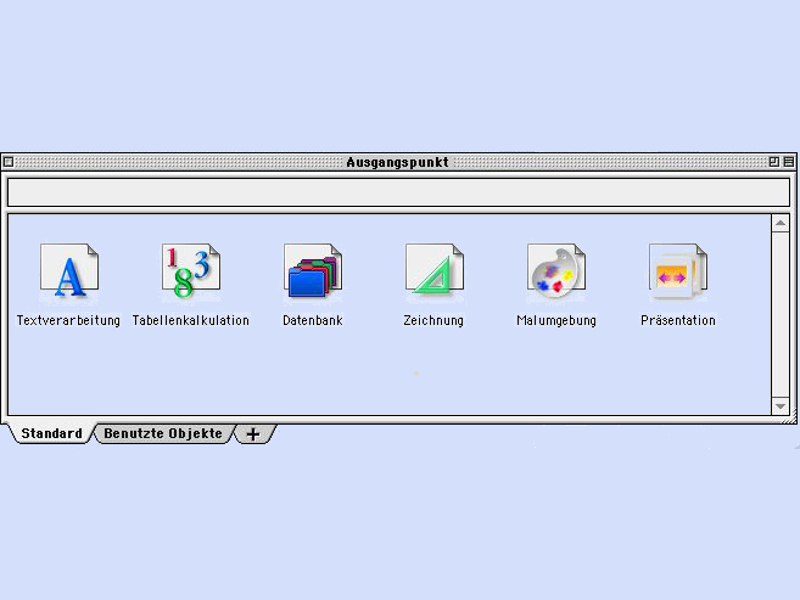The image size is (800, 600).
Task: Click the scrollbar up arrow
Action: pyautogui.click(x=781, y=223)
